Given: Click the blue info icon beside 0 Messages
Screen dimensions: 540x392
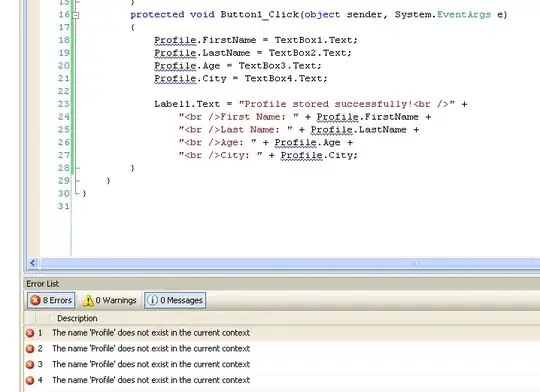Looking at the screenshot, I should pos(152,300).
